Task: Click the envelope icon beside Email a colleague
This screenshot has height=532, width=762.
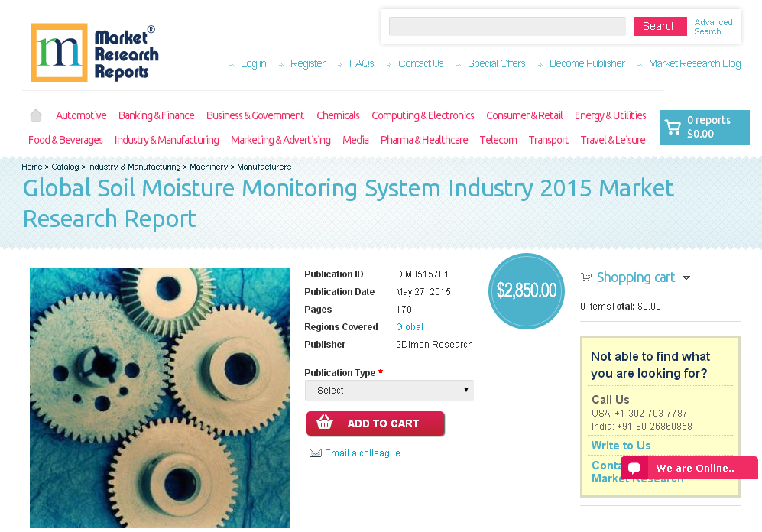Action: pyautogui.click(x=316, y=453)
